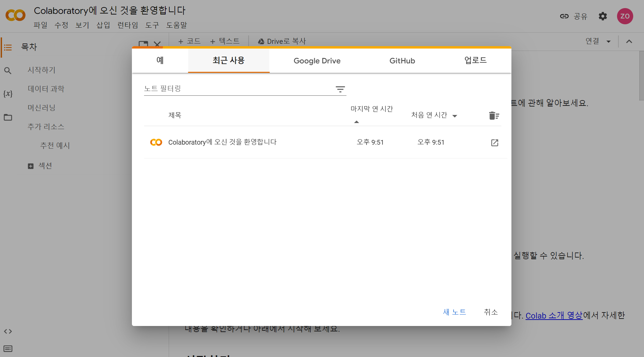Click the 새 노트 button
The image size is (644, 357).
pos(454,312)
